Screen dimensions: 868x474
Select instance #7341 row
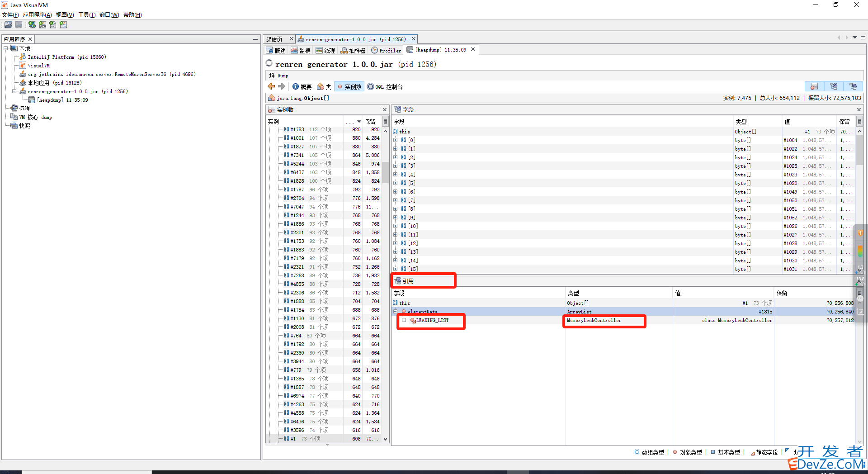click(324, 155)
